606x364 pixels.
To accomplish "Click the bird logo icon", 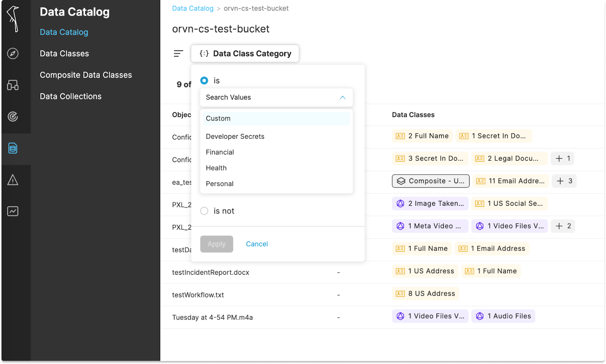I will 14,19.
